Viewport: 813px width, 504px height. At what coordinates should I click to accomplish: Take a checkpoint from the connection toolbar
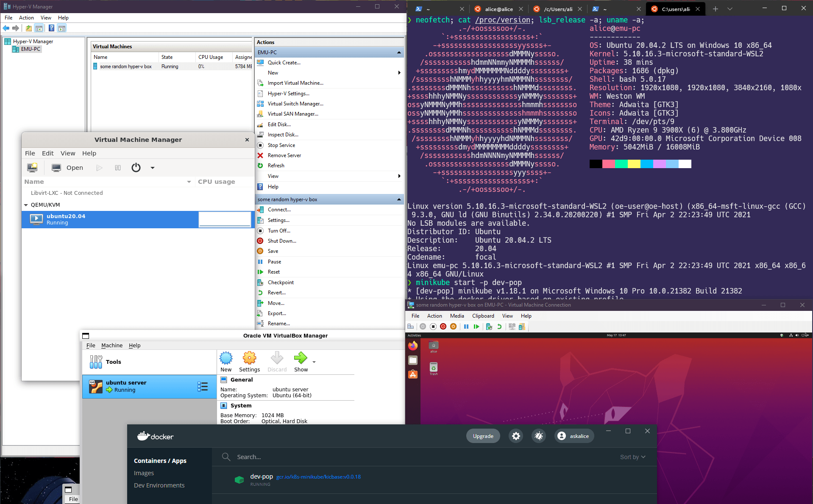(489, 327)
